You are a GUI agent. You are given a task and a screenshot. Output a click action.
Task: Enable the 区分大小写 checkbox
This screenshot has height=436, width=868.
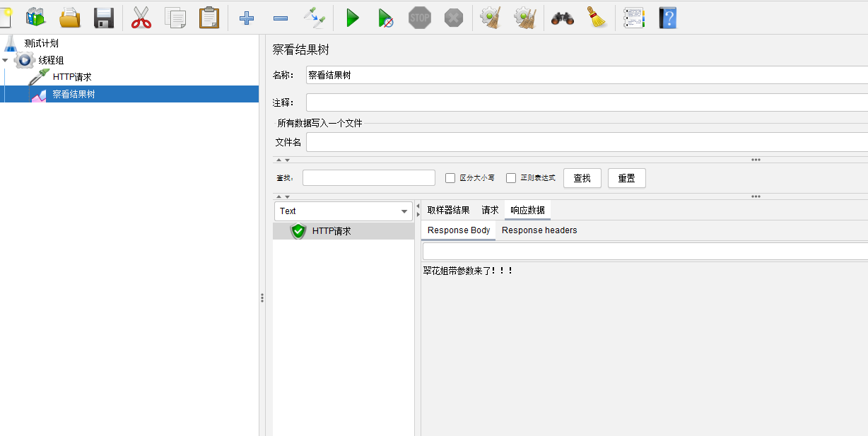[450, 178]
